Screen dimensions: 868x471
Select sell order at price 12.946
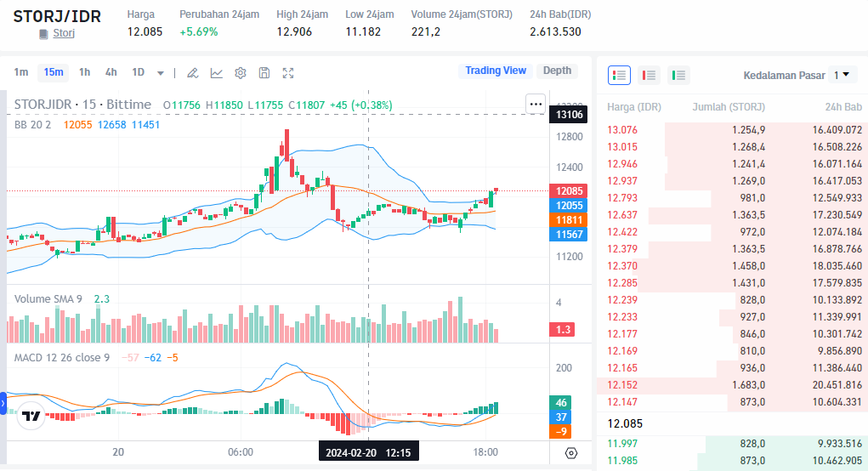[732, 164]
